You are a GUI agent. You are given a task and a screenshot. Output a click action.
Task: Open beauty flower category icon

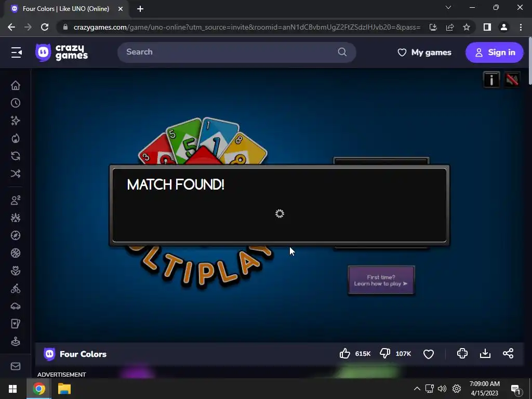pyautogui.click(x=16, y=271)
